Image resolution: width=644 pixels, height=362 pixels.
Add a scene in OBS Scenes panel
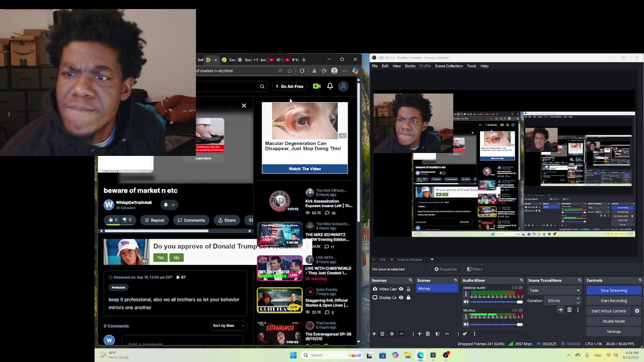point(420,333)
